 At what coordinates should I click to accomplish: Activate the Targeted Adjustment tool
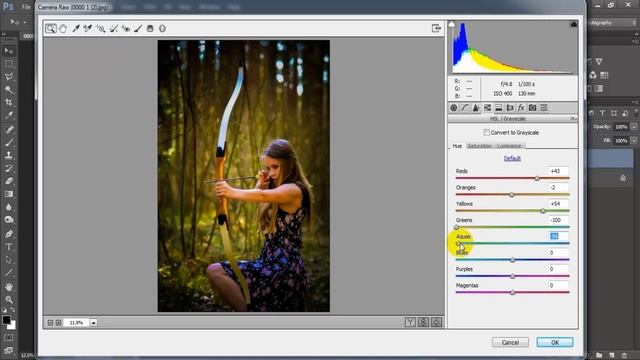tap(100, 29)
